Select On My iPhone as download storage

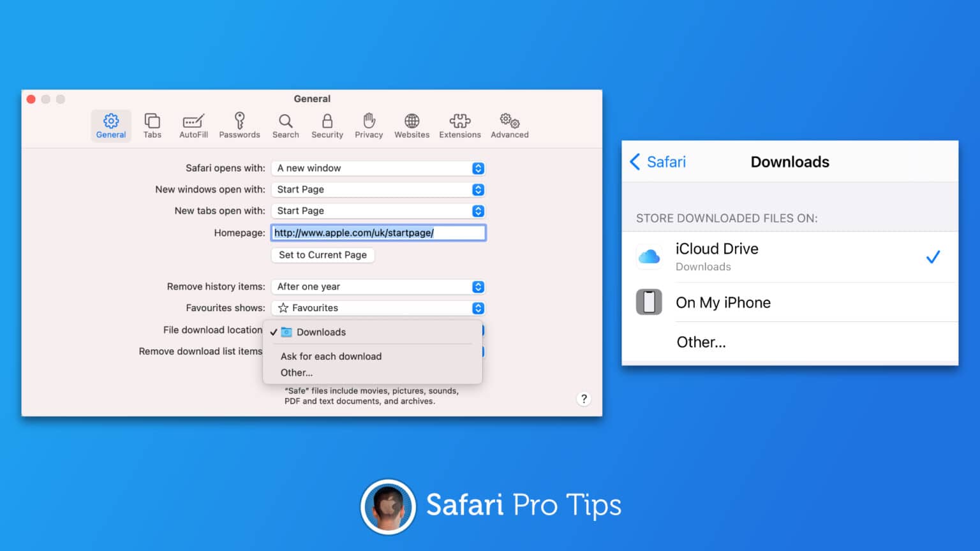click(x=790, y=302)
